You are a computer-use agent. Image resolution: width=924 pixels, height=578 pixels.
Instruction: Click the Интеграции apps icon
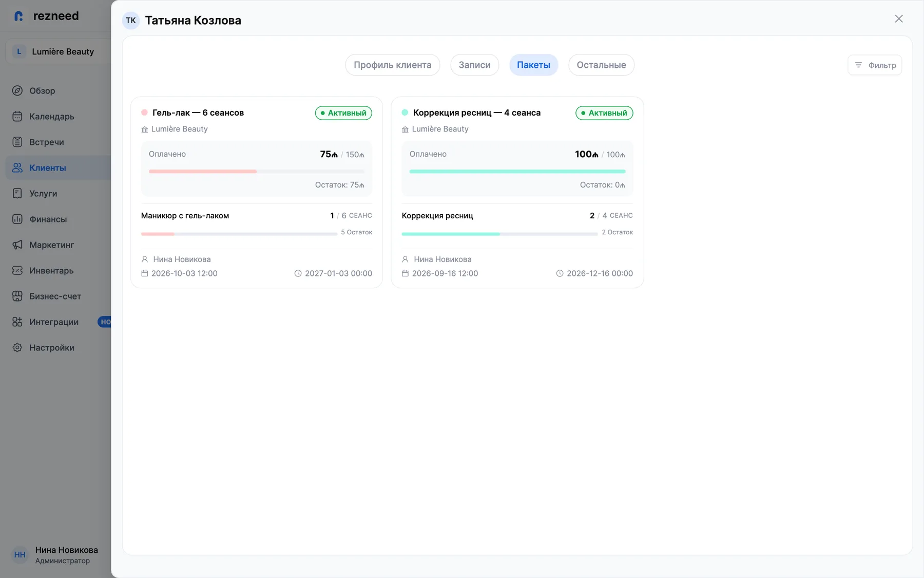click(x=17, y=322)
